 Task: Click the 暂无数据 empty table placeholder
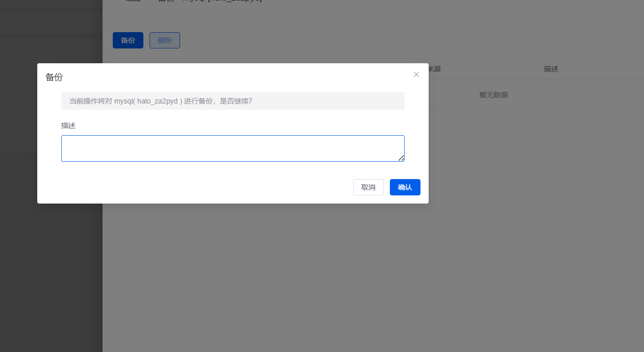493,95
